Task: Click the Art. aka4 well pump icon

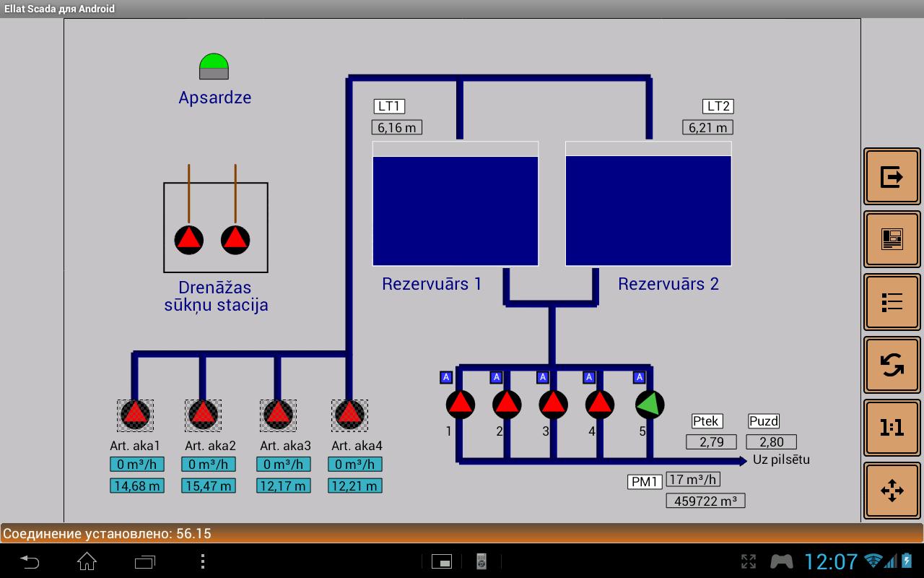Action: coord(349,413)
